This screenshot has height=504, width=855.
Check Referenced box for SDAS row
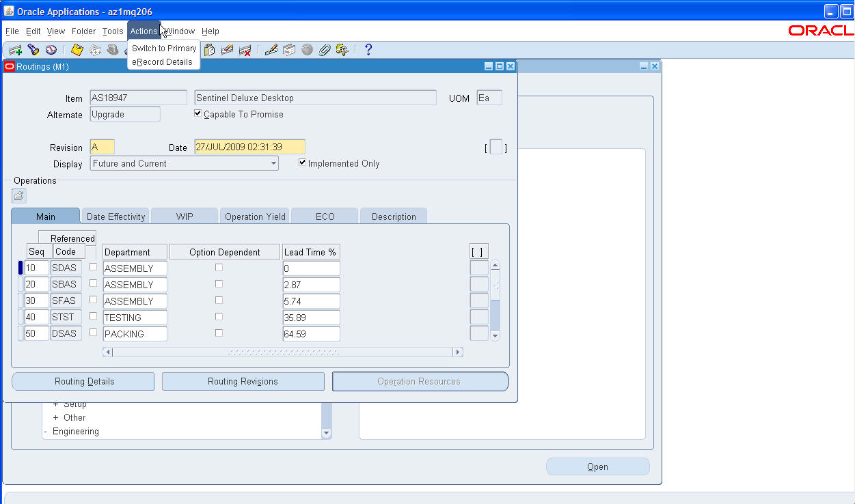(x=94, y=267)
